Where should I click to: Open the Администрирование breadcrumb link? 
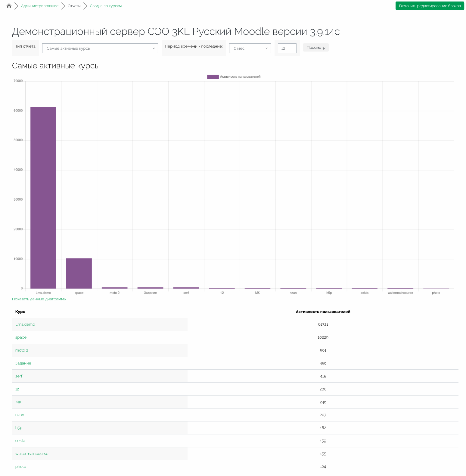40,6
